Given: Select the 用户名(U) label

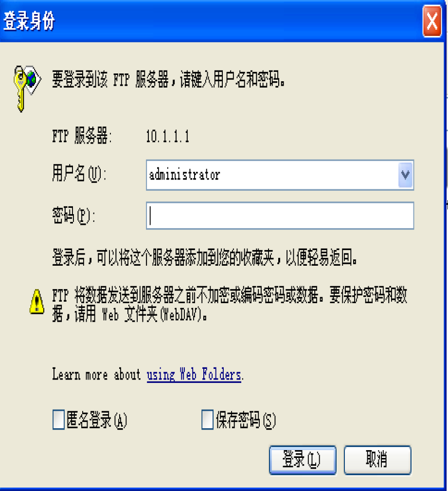Looking at the screenshot, I should tap(79, 173).
